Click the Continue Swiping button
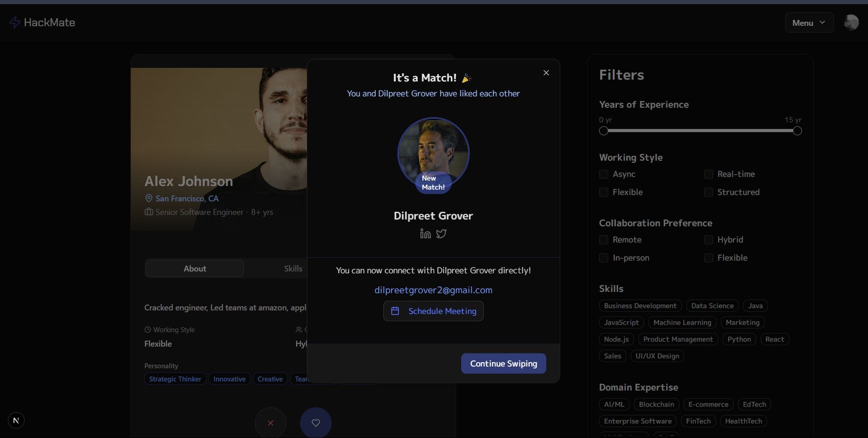Screen dimensions: 868x438 click(503, 363)
